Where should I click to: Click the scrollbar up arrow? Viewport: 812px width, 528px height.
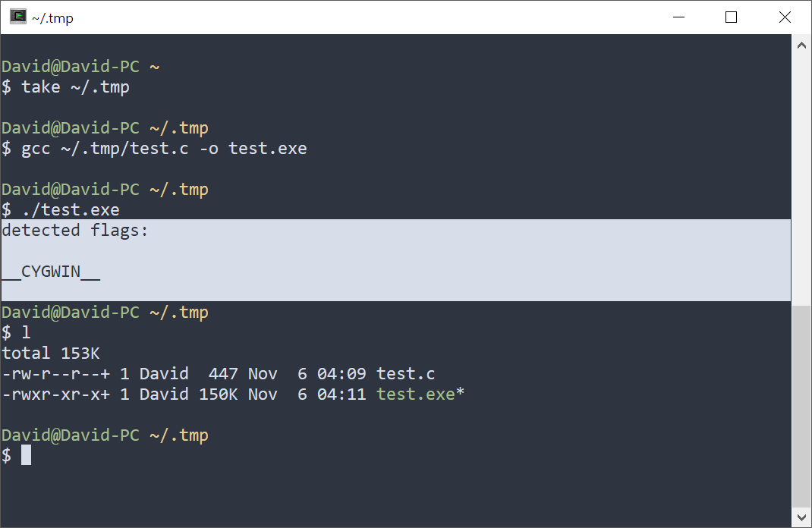(801, 45)
